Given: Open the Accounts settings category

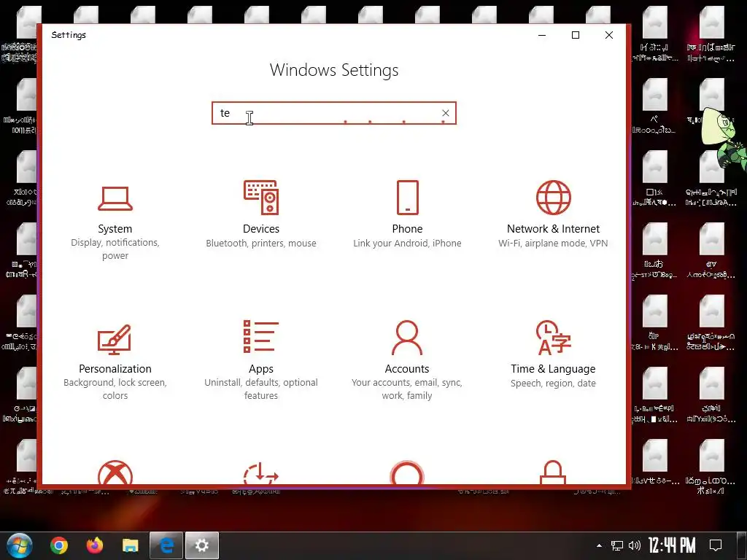Looking at the screenshot, I should coord(407,360).
